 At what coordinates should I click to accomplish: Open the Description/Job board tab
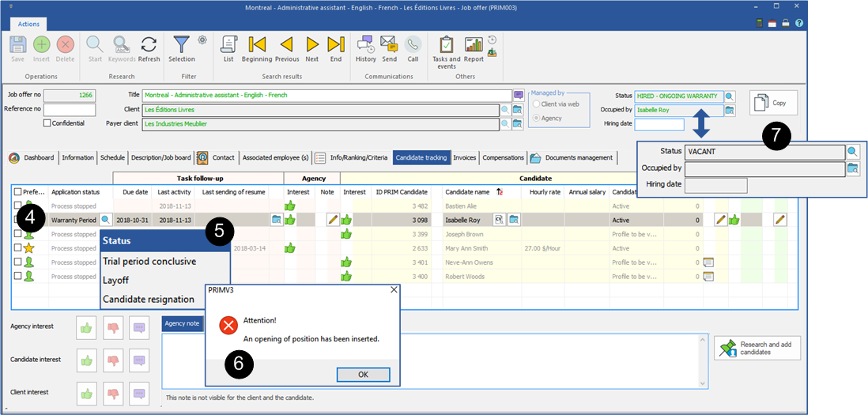tap(161, 158)
